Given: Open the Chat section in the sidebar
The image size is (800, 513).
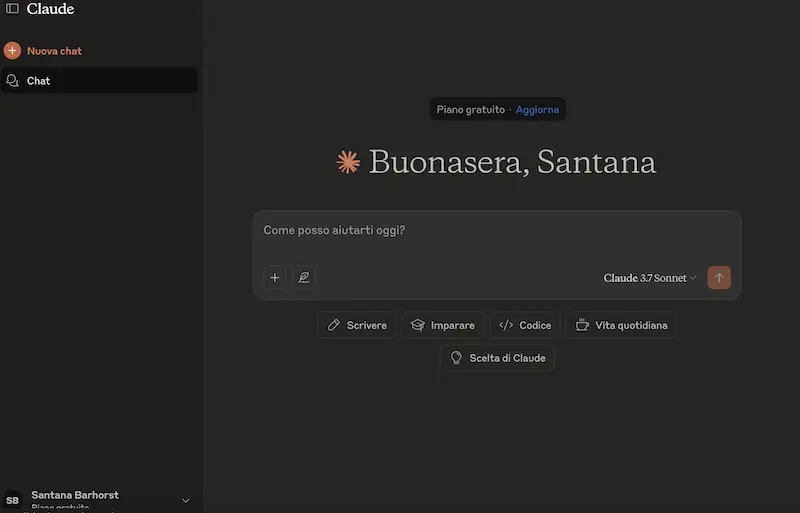Looking at the screenshot, I should point(99,81).
